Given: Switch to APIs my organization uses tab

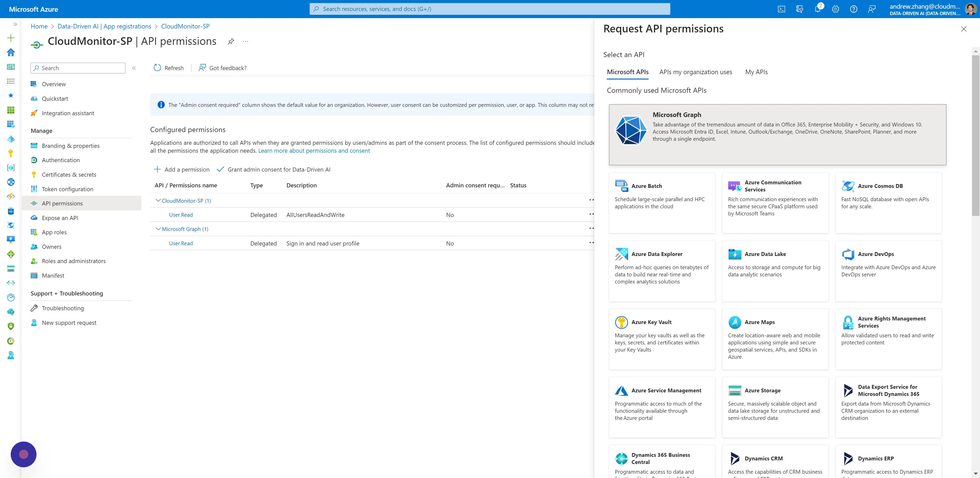Looking at the screenshot, I should 695,72.
